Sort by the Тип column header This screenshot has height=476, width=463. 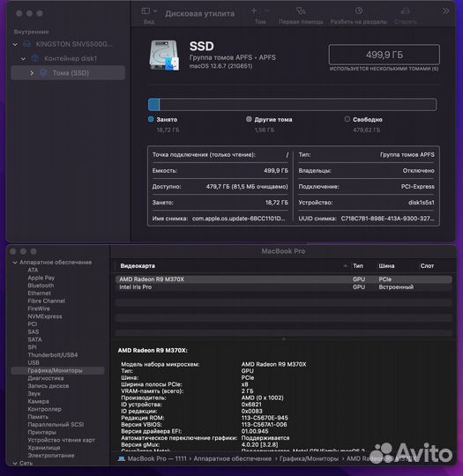point(358,266)
